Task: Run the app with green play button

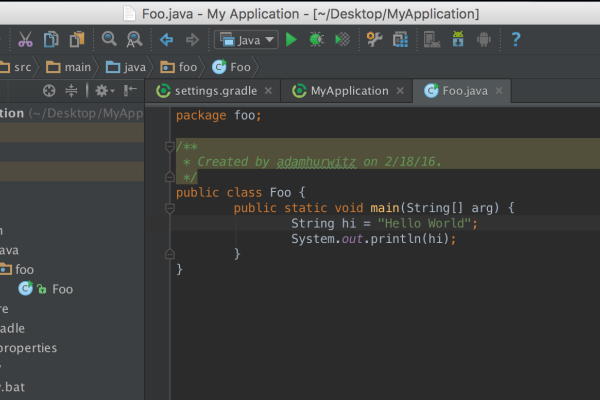Action: click(x=291, y=40)
